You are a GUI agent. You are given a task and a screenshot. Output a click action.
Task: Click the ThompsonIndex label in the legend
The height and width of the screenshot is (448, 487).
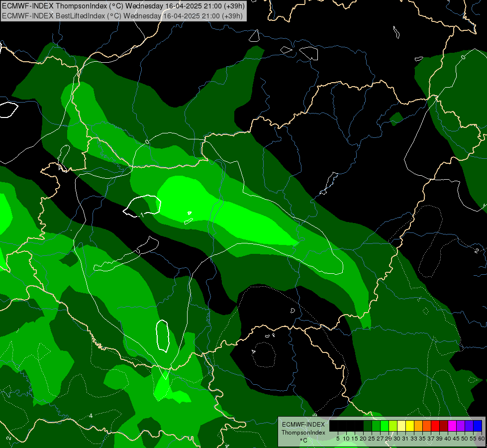(x=303, y=433)
